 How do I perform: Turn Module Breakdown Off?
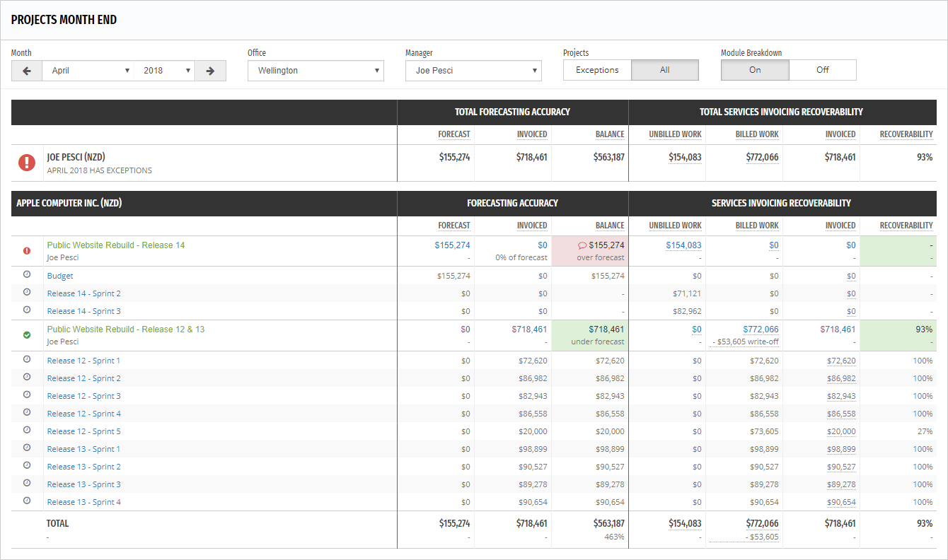click(x=823, y=70)
